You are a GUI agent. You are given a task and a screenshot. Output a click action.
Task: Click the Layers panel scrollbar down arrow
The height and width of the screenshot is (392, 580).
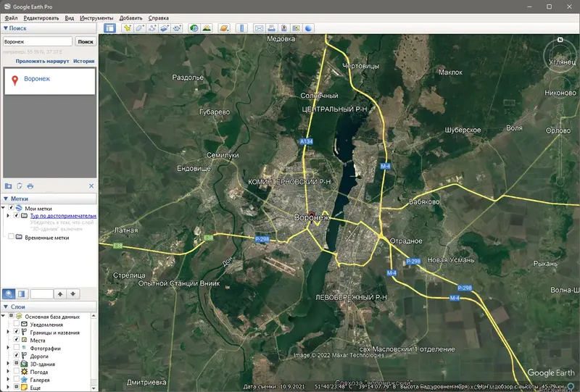pyautogui.click(x=94, y=388)
